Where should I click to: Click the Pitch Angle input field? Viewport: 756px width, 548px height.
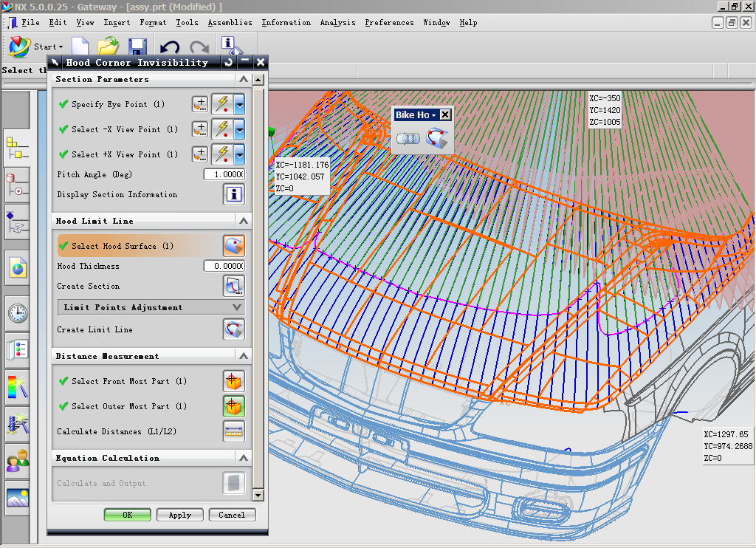pyautogui.click(x=224, y=174)
